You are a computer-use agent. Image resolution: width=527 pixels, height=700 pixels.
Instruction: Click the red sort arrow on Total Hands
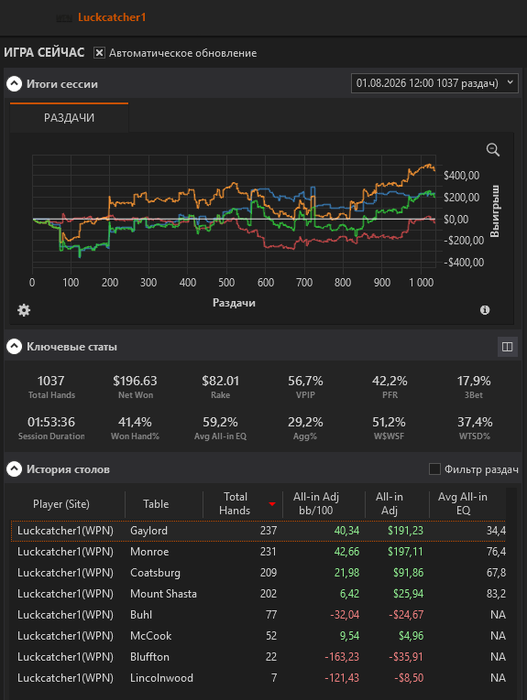(272, 504)
